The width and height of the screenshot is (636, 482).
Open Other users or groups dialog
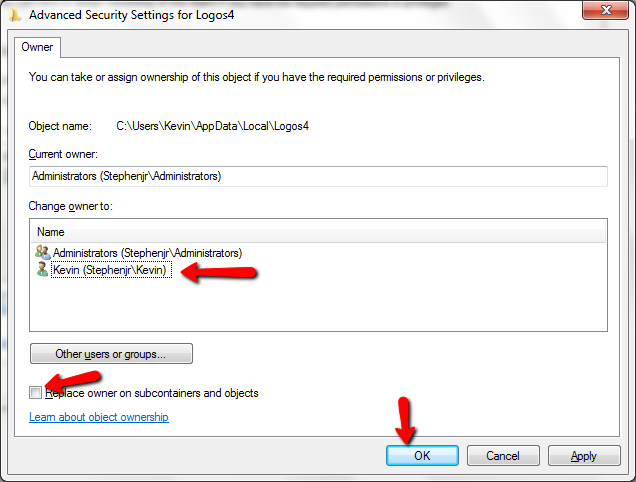pos(111,354)
